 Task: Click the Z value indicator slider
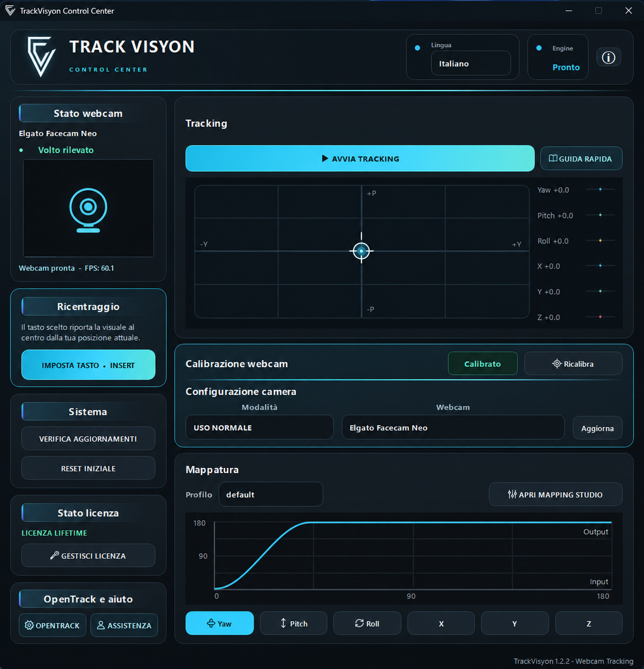coord(600,317)
